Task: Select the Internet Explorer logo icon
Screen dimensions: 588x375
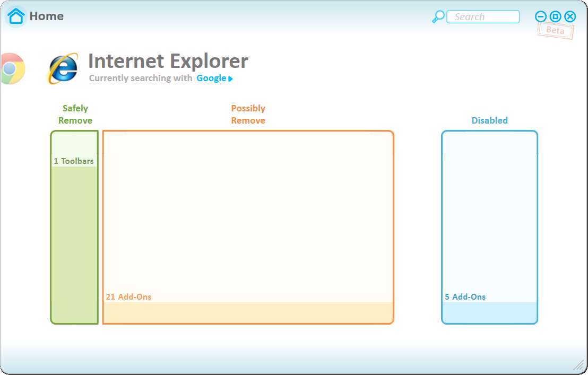Action: [63, 68]
